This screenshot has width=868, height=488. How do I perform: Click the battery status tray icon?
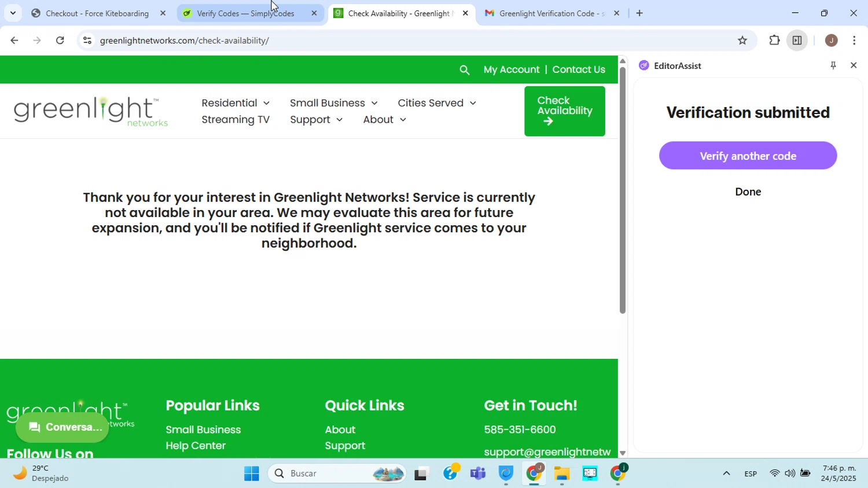click(805, 474)
